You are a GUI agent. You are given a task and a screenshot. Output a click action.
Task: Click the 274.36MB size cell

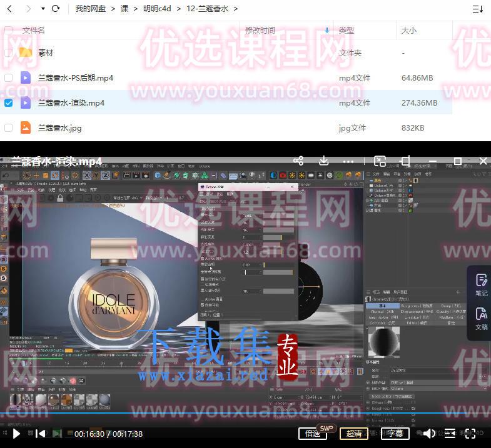420,103
